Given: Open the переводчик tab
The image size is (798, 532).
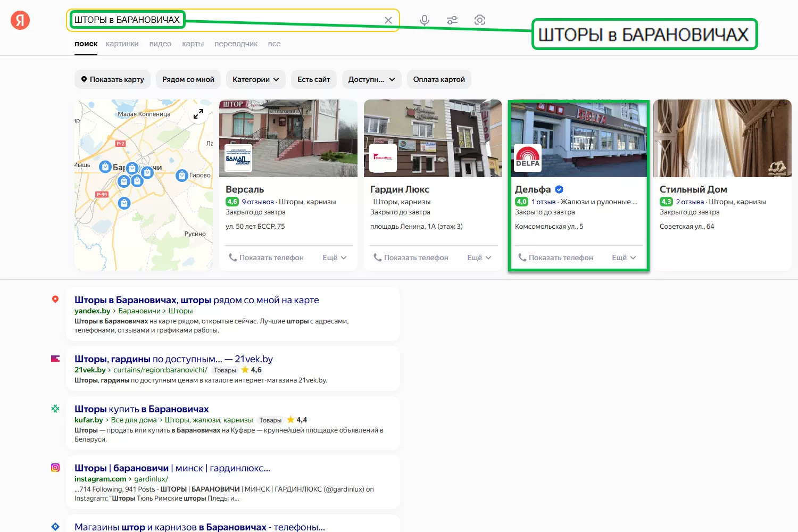Looking at the screenshot, I should (x=236, y=44).
